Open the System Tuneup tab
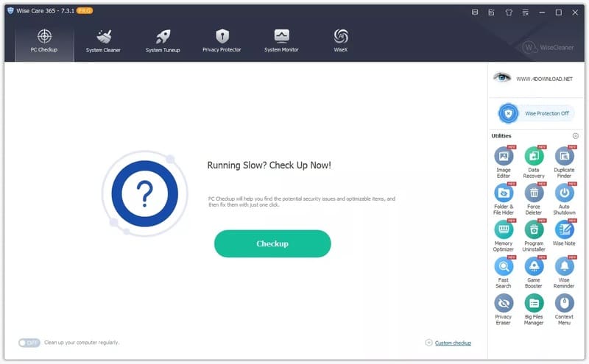This screenshot has height=364, width=589. tap(163, 41)
